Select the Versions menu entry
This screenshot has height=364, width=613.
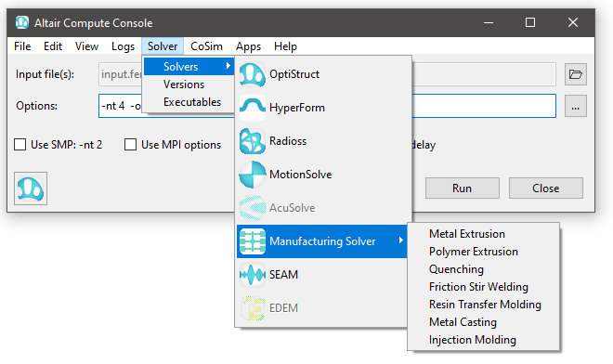pos(189,84)
